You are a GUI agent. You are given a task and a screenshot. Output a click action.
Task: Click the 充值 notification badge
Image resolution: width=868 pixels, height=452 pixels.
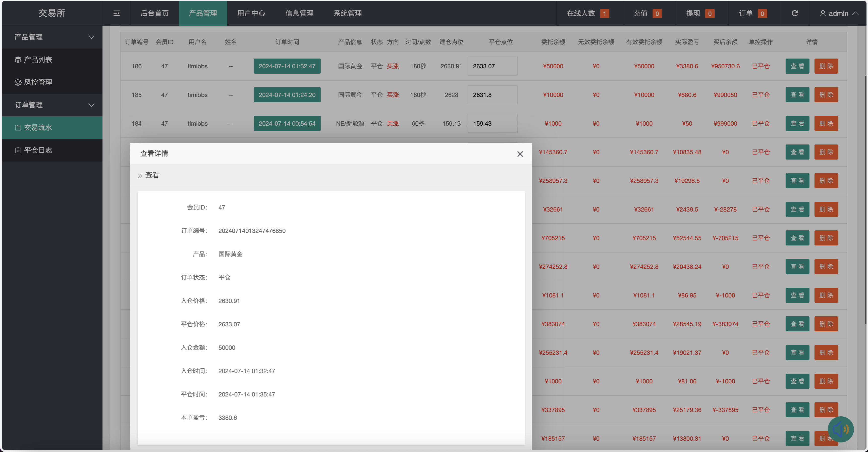pyautogui.click(x=657, y=14)
